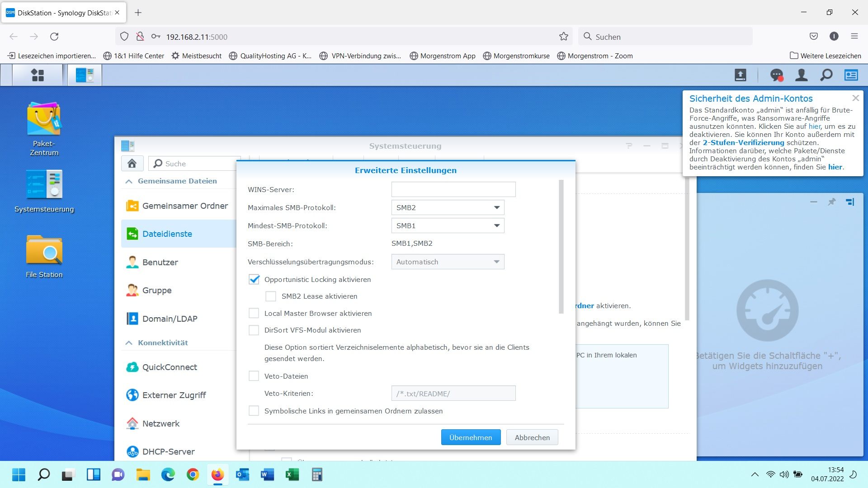Open QualityHosting AG bookmark

tap(270, 56)
